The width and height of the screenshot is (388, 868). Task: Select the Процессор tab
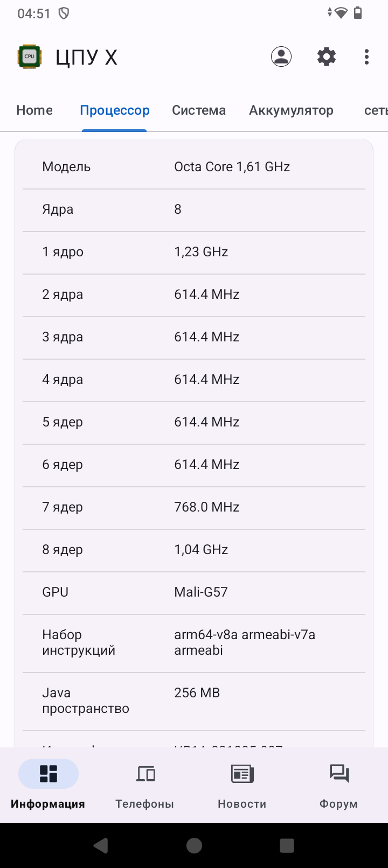tap(114, 110)
